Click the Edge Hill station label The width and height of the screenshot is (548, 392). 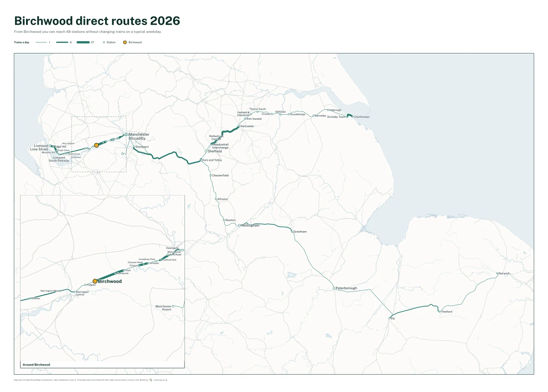tap(60, 147)
